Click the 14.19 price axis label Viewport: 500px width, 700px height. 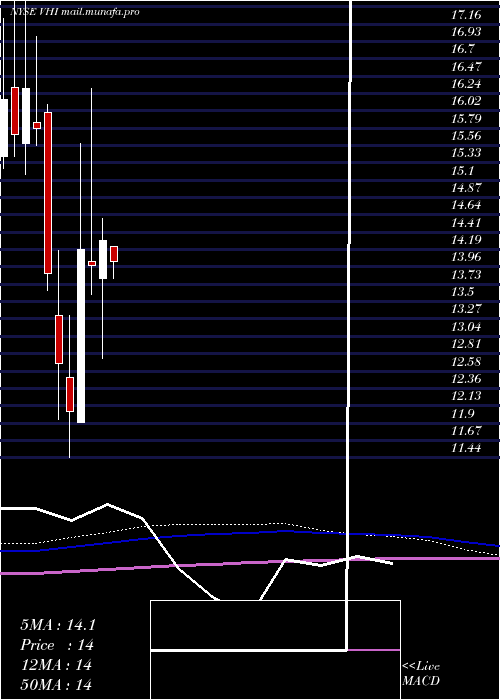(x=466, y=240)
